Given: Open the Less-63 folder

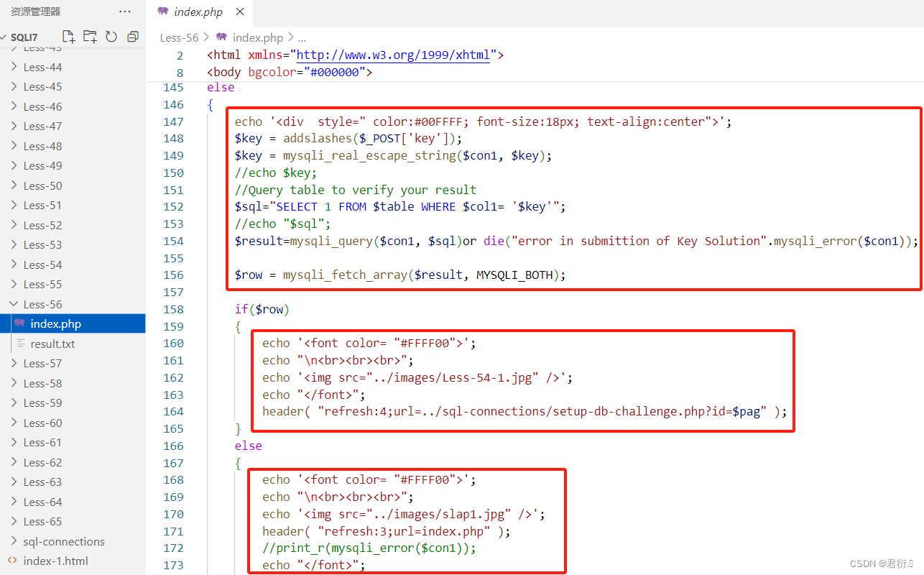Looking at the screenshot, I should click(73, 482).
